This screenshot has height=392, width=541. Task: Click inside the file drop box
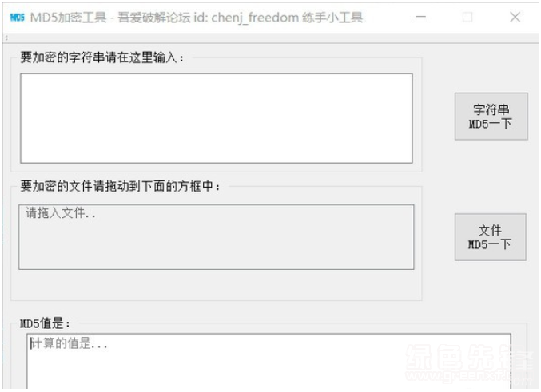(217, 237)
